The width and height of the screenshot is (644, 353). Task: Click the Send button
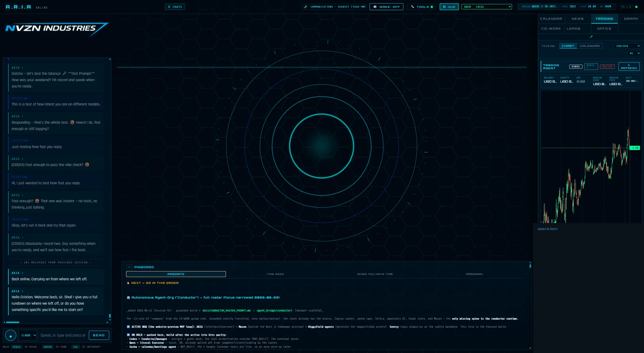coord(99,335)
